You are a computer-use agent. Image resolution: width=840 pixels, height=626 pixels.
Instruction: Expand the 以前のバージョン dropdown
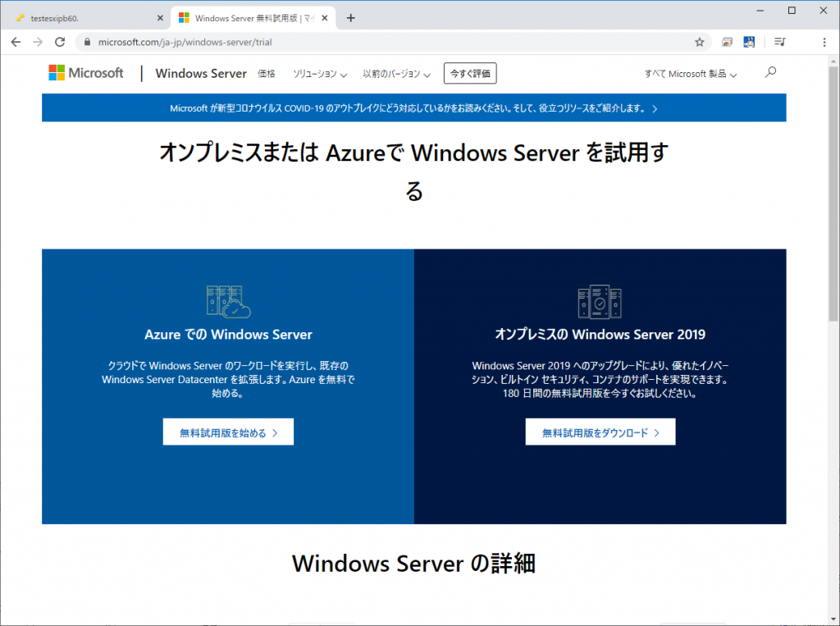point(396,74)
